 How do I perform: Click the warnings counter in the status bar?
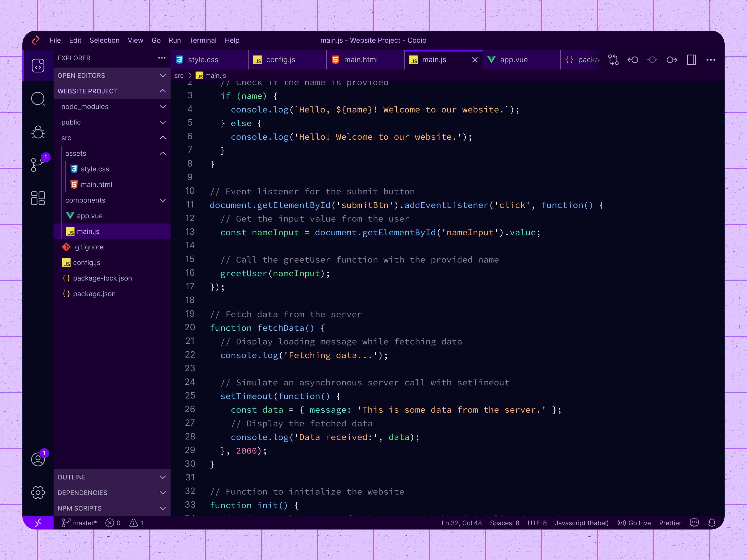pyautogui.click(x=136, y=523)
